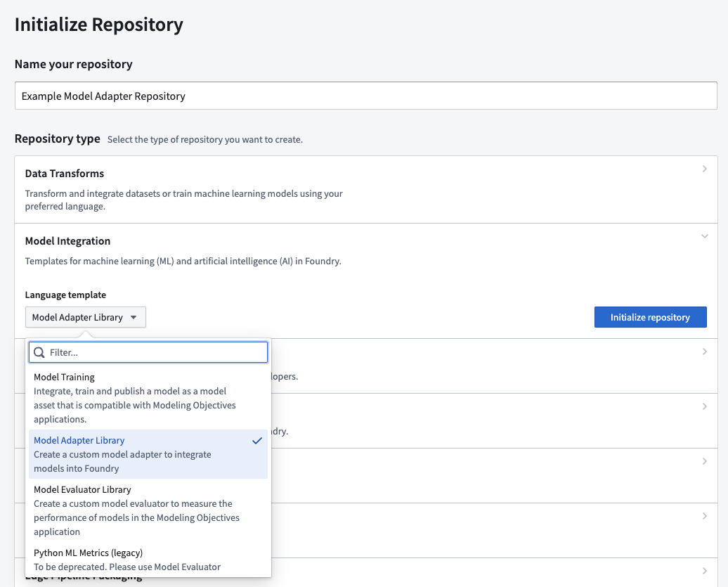Expand the row chevron right of the filter box
728x587 pixels.
(704, 351)
